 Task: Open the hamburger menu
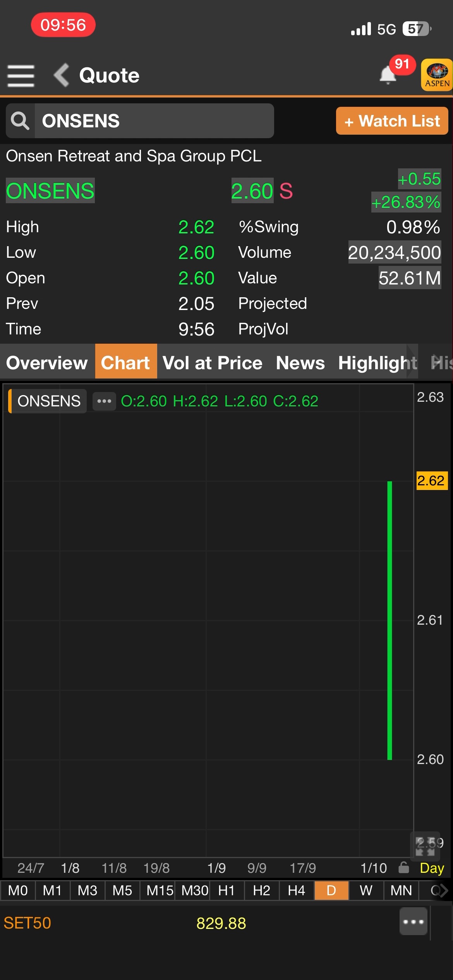coord(21,75)
